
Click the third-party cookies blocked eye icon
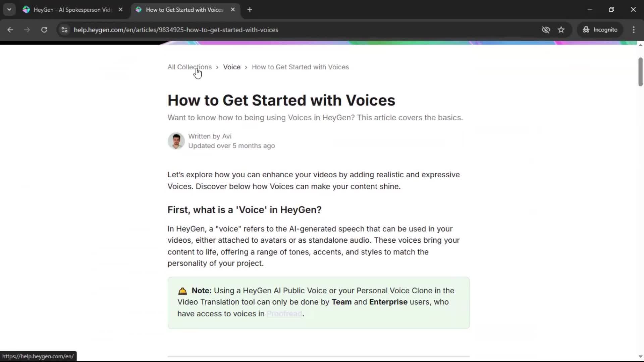[x=546, y=30]
